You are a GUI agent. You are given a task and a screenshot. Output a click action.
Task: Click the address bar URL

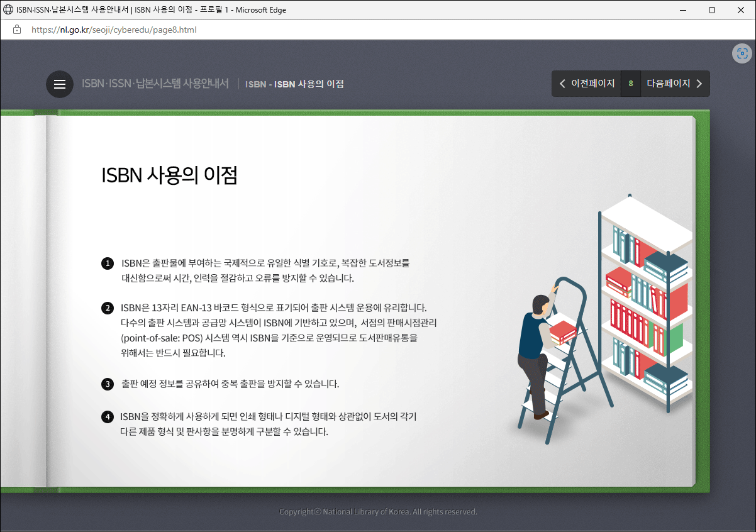click(x=114, y=30)
